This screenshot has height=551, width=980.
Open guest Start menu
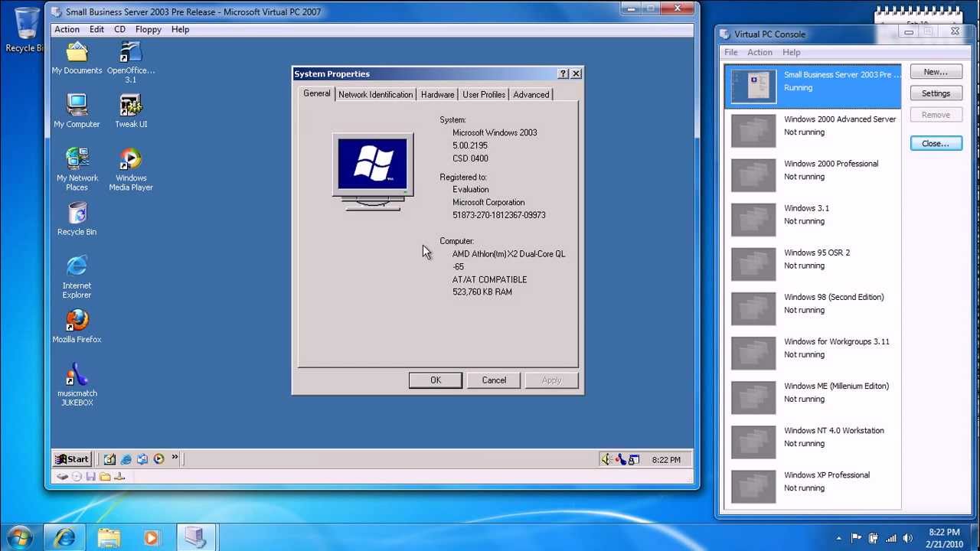72,459
